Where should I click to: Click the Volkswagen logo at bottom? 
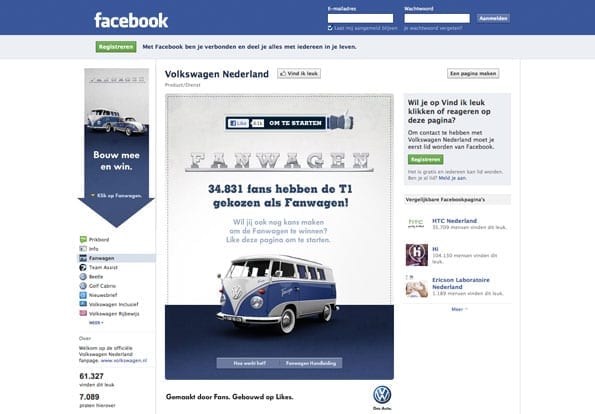pos(382,395)
